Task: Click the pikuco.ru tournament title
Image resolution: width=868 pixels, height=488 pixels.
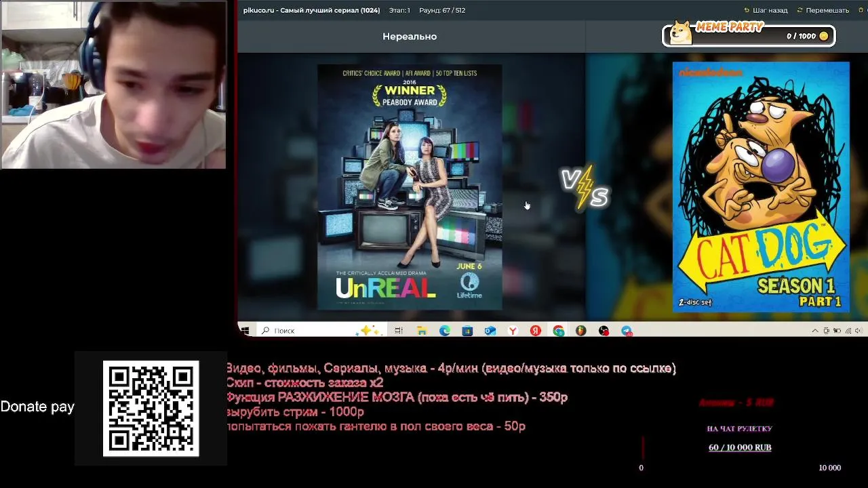Action: point(311,10)
